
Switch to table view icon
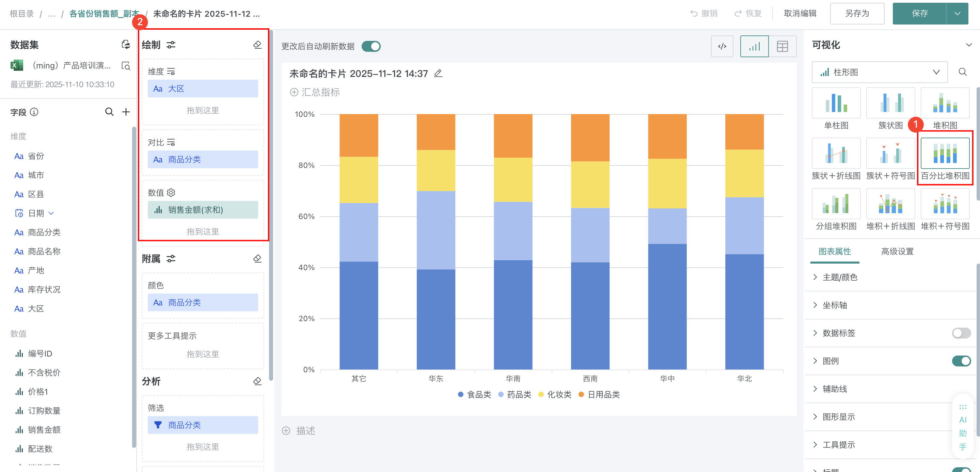pyautogui.click(x=782, y=46)
